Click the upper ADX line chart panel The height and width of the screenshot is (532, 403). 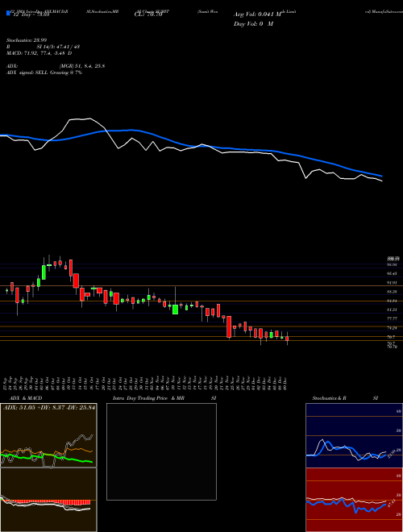[48, 435]
